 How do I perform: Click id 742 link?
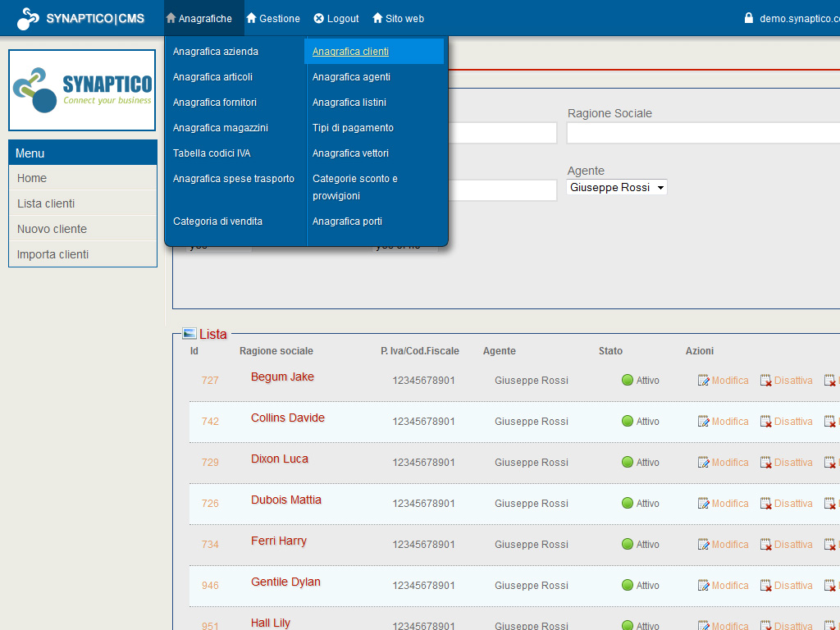tap(210, 422)
